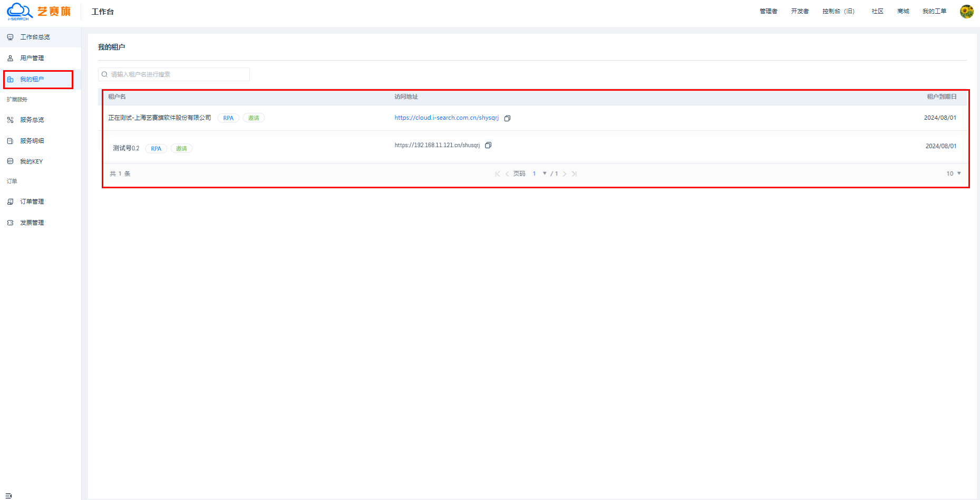
Task: Click 邀请 button for 测试号0.2 tenant
Action: [x=181, y=149]
